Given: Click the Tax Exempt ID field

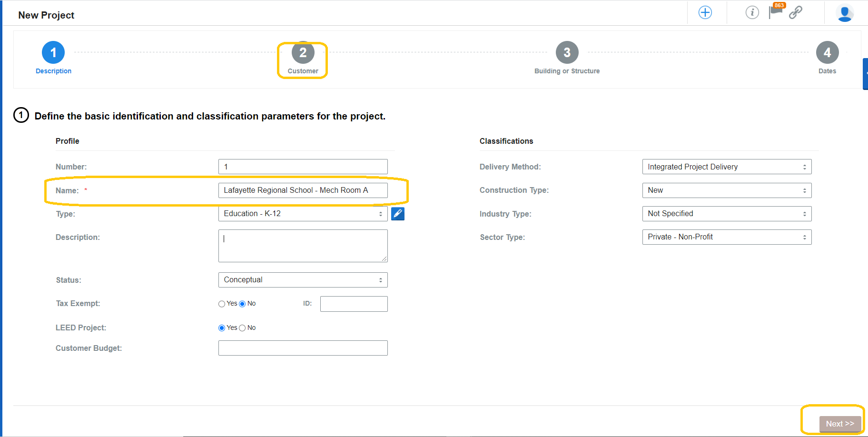Looking at the screenshot, I should click(354, 304).
